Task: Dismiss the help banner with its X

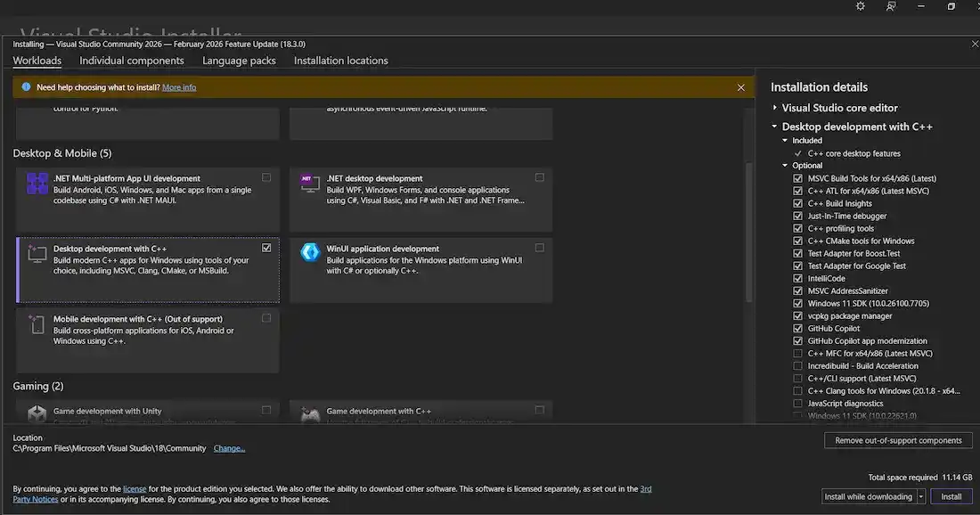Action: coord(740,87)
